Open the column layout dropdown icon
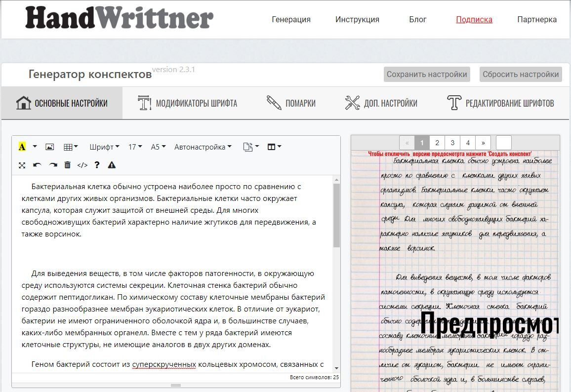Viewport: 571px width, 392px height. click(274, 147)
